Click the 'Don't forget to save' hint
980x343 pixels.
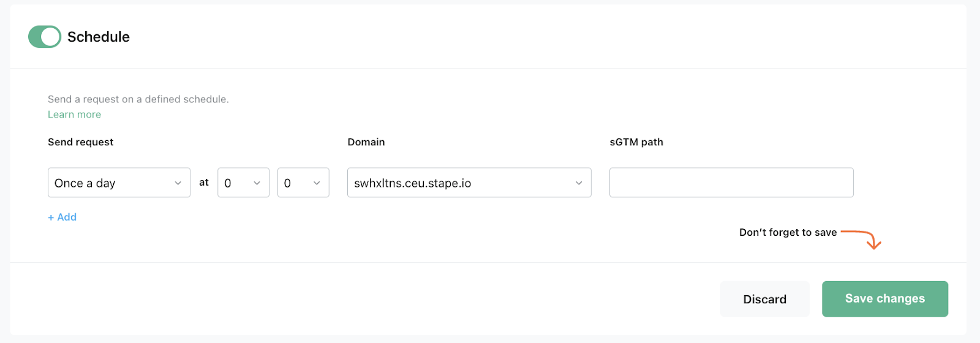pyautogui.click(x=788, y=233)
